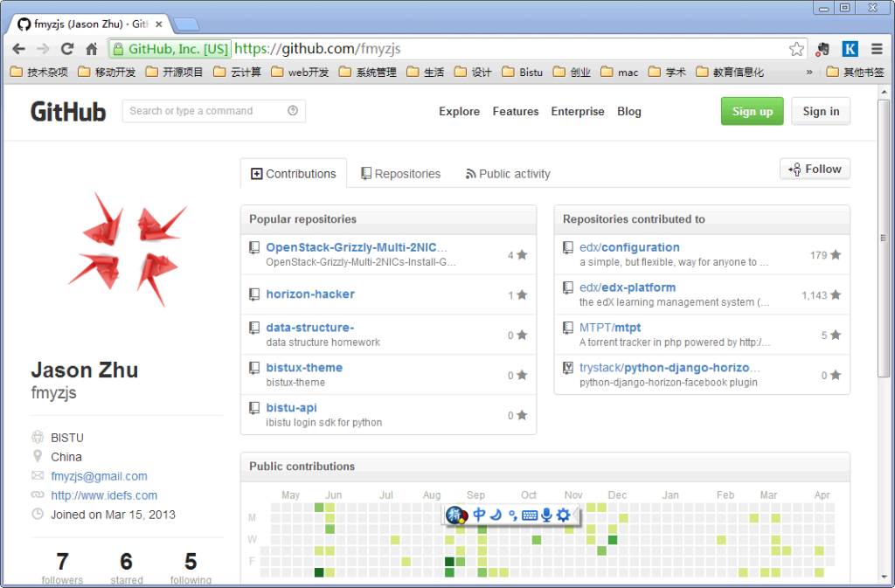
Task: Toggle IME punctuation mode icon
Action: tap(512, 515)
